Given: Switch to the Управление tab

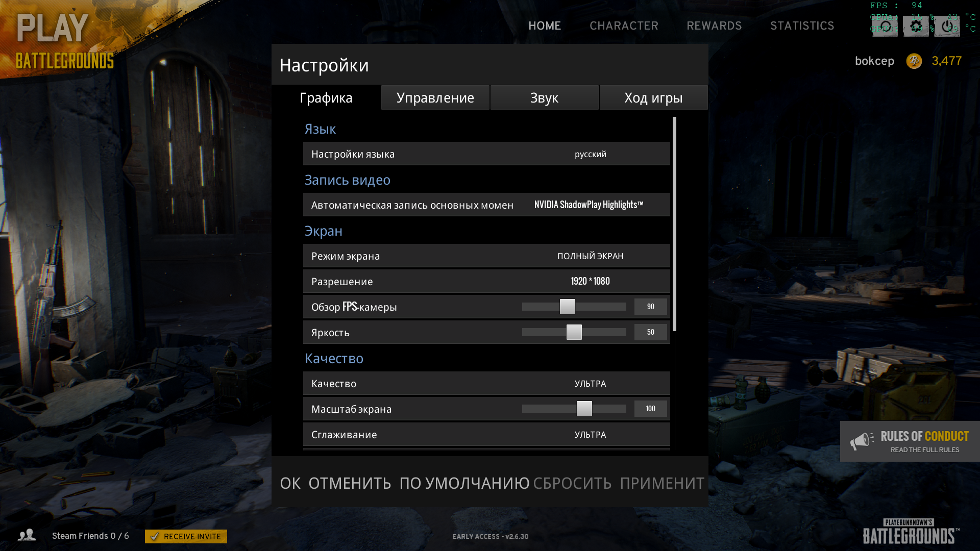Looking at the screenshot, I should [435, 97].
